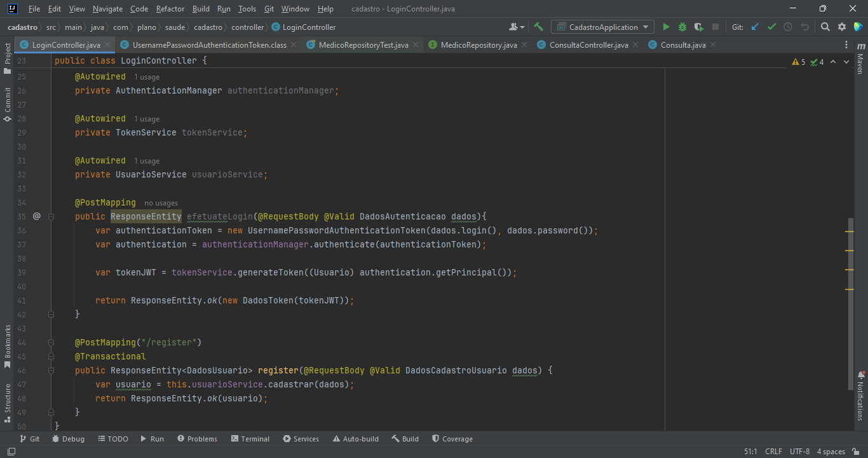The height and width of the screenshot is (458, 868).
Task: Switch to UsernamePasswordAuthenticationToken.class tab
Action: tap(210, 45)
